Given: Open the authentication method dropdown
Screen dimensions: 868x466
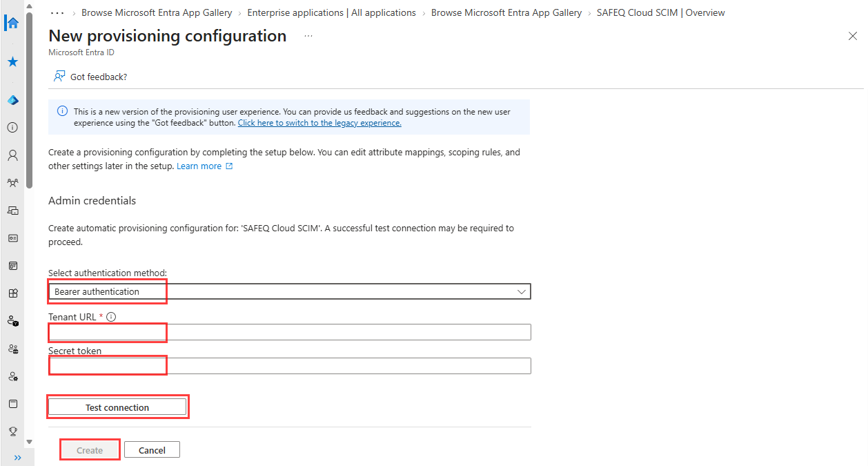Looking at the screenshot, I should (290, 291).
